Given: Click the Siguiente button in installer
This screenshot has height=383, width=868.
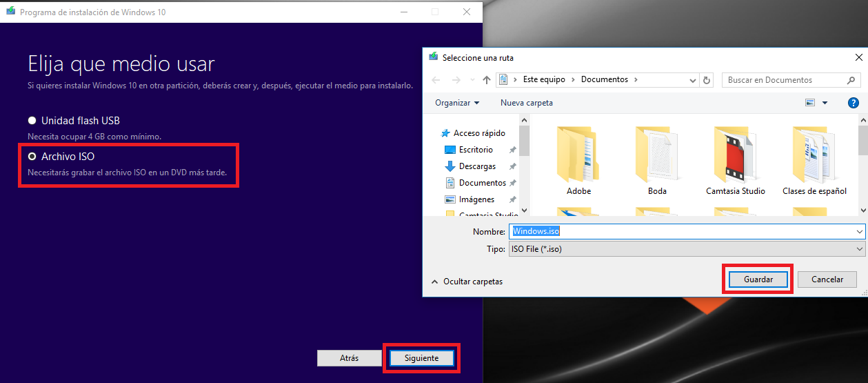Looking at the screenshot, I should (422, 358).
